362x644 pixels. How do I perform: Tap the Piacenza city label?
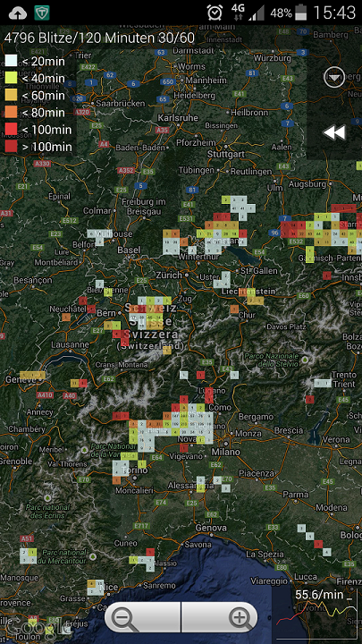tap(257, 473)
